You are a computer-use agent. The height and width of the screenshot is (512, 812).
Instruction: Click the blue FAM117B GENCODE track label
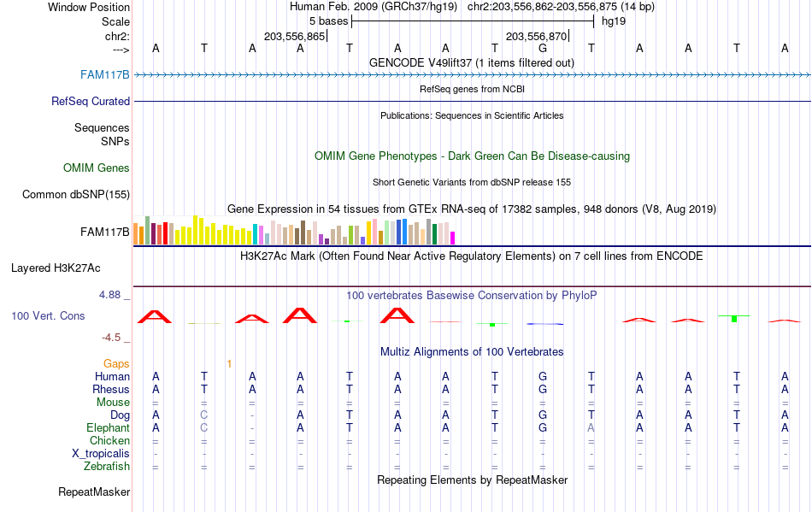[104, 75]
